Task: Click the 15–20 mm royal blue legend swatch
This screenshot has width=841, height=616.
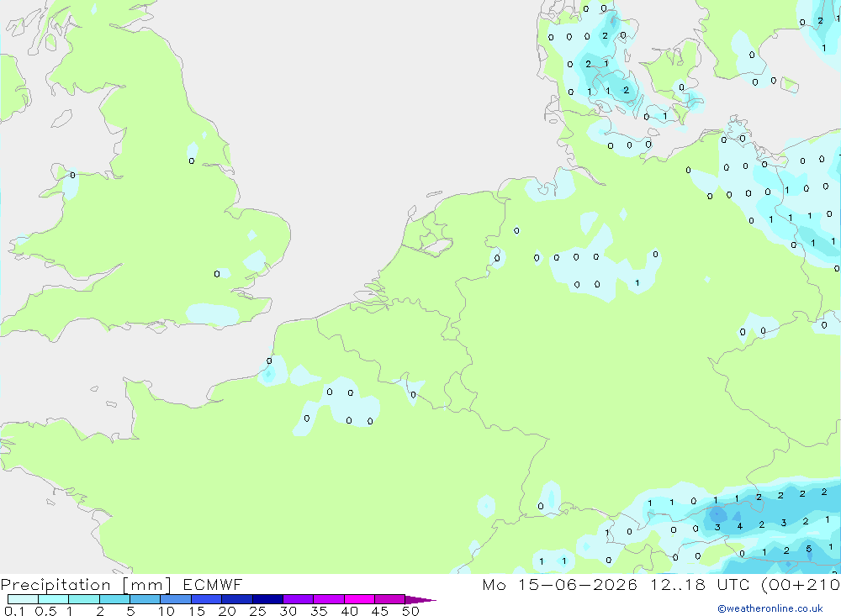Action: coord(207,599)
